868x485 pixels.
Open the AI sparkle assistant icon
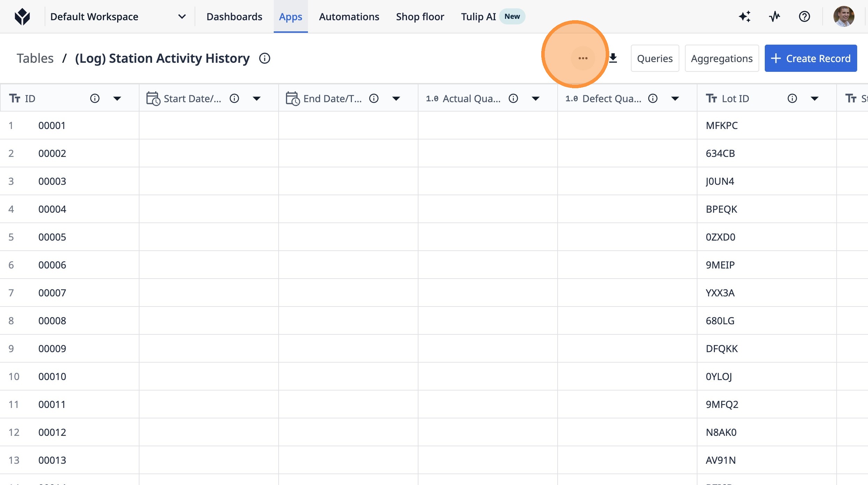(745, 16)
